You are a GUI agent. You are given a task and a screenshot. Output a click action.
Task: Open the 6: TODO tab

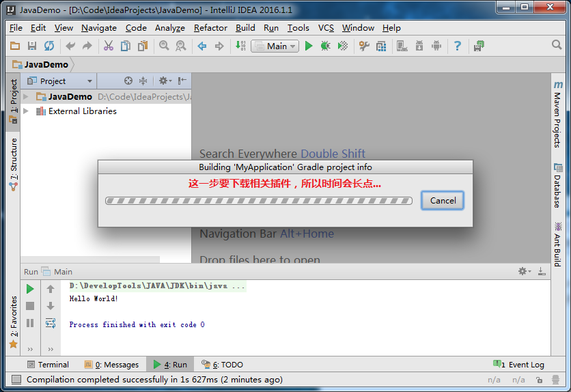tap(222, 364)
